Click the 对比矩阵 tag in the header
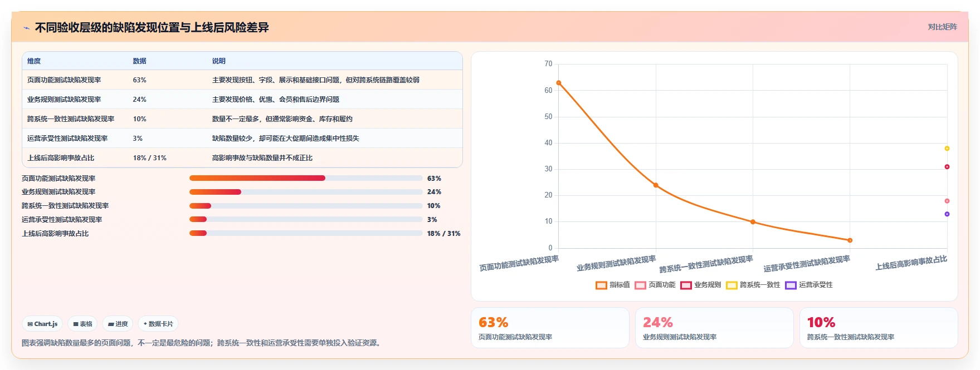 point(942,27)
